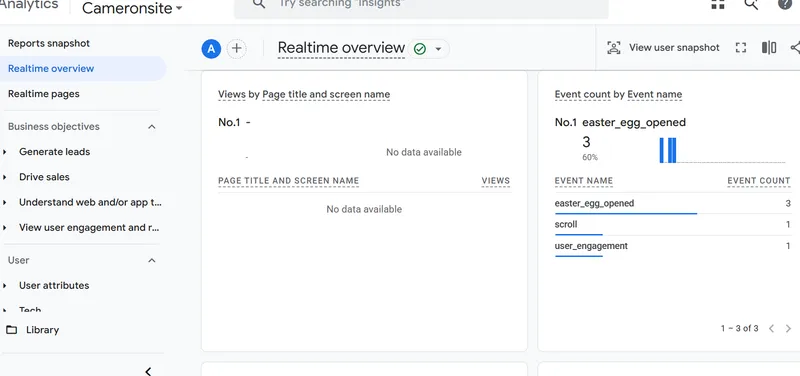
Task: Toggle fullscreen mode icon
Action: point(741,48)
